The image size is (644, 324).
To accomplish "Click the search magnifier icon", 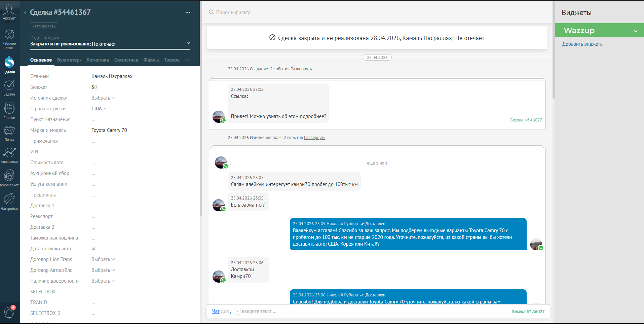I will click(211, 12).
